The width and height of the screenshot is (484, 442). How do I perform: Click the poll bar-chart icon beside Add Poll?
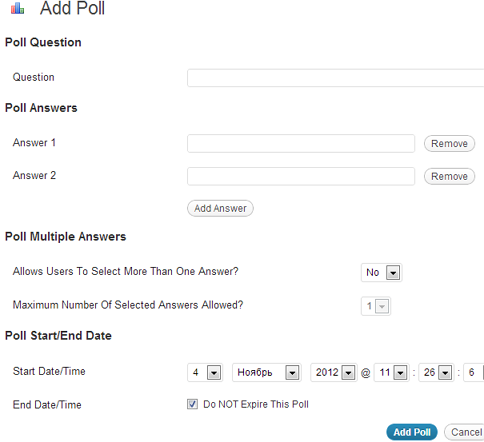pos(17,8)
